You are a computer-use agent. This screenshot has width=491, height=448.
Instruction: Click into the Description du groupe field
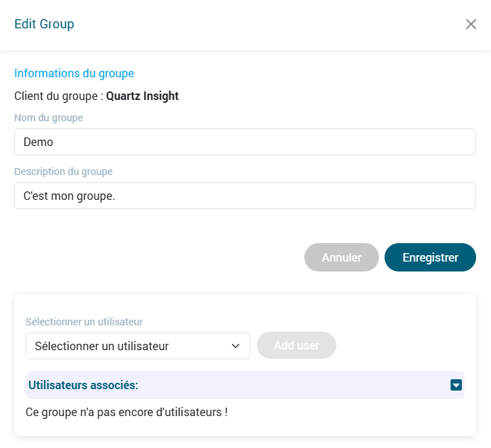[x=245, y=196]
